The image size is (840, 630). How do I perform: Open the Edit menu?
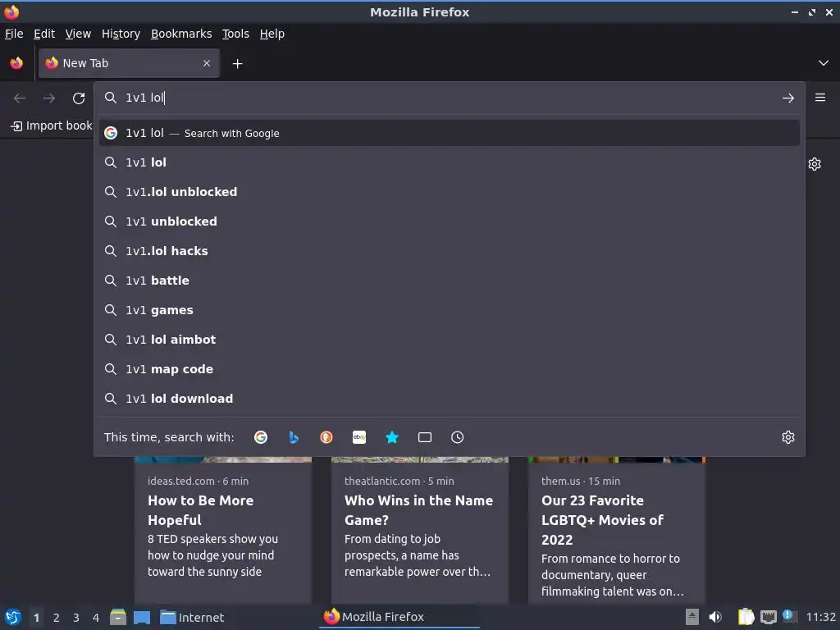click(x=44, y=34)
